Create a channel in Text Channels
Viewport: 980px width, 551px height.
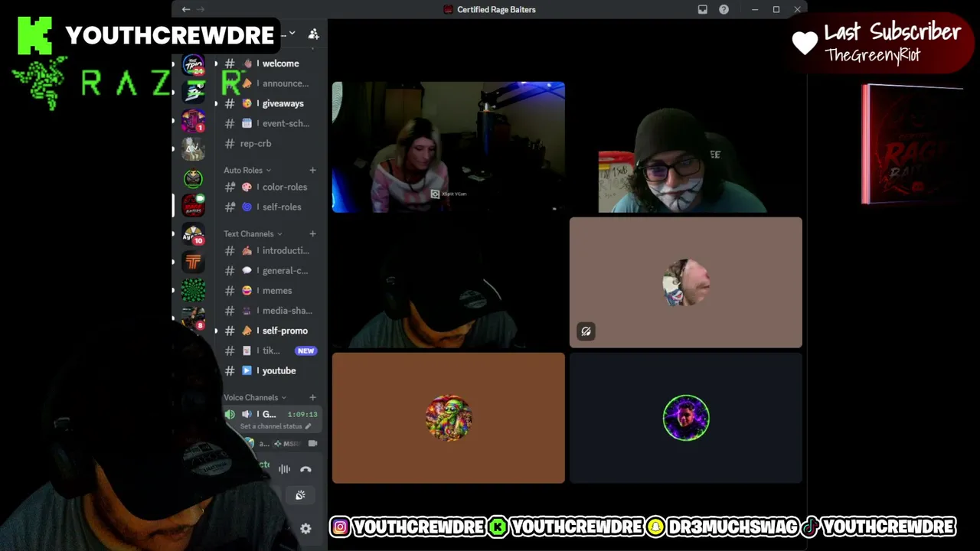pyautogui.click(x=312, y=233)
